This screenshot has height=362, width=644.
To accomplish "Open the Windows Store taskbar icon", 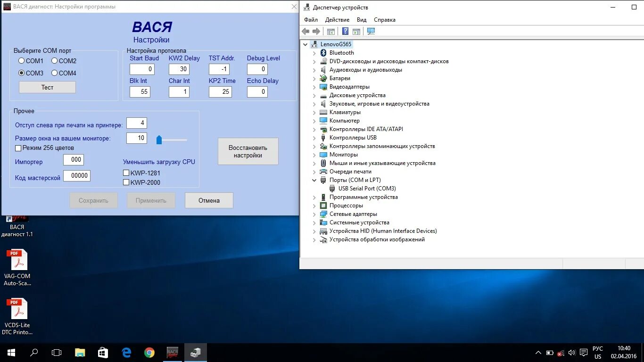I will [x=103, y=353].
